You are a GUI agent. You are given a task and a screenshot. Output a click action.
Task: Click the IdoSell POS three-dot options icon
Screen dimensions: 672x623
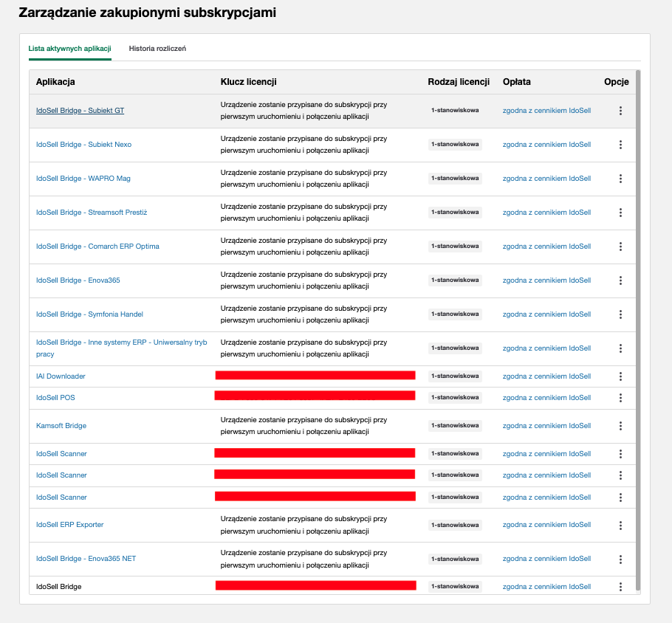tap(620, 398)
